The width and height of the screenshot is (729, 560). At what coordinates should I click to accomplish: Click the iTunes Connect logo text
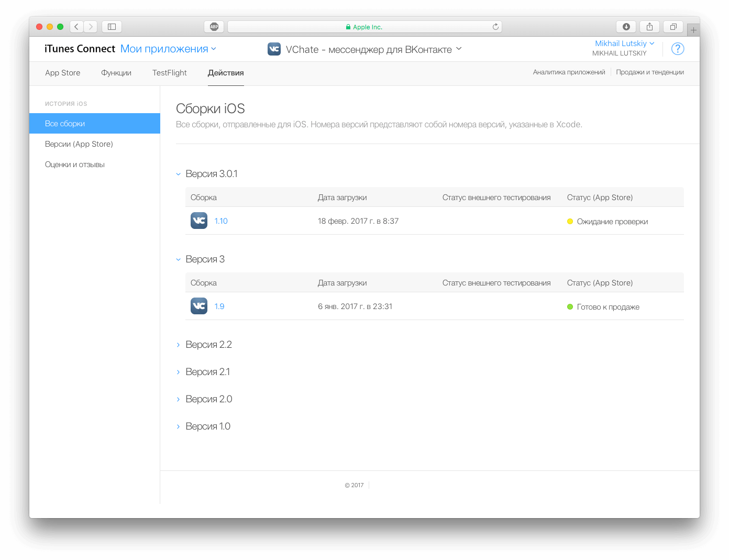pos(80,49)
